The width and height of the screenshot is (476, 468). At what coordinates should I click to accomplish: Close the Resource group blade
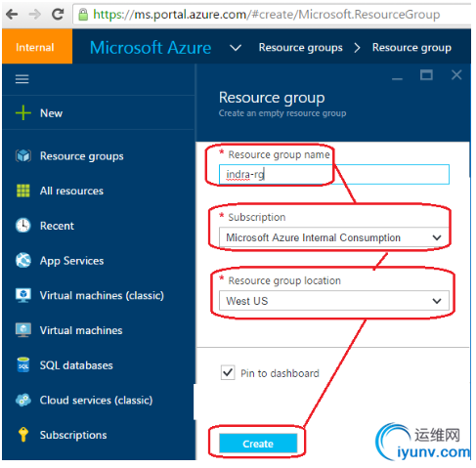pos(456,75)
